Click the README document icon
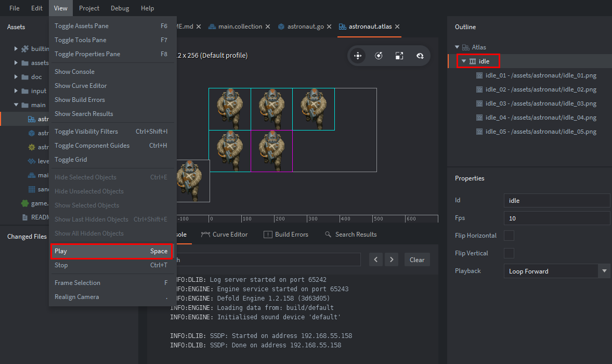Viewport: 612px width, 364px height. [x=25, y=217]
